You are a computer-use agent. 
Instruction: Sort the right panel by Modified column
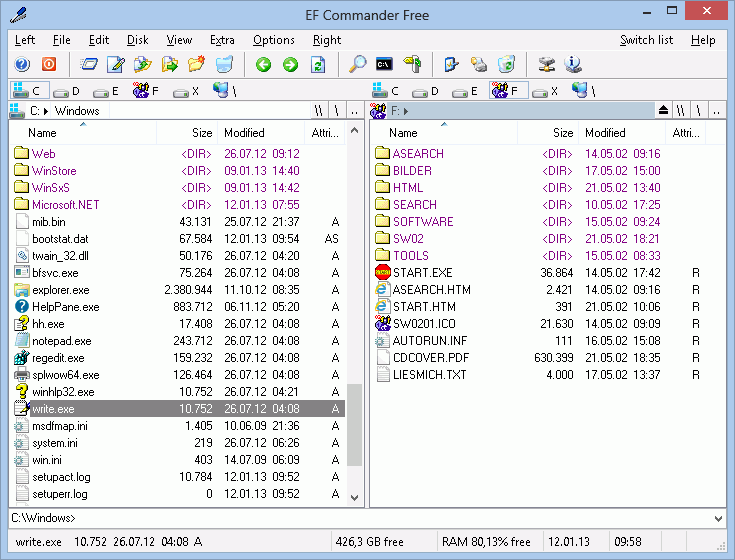click(622, 133)
